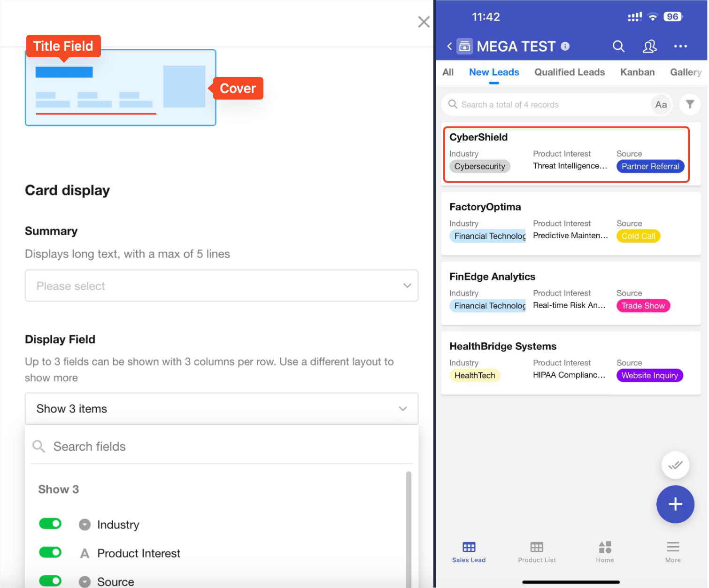
Task: Turn off the Source field toggle
Action: coord(50,581)
